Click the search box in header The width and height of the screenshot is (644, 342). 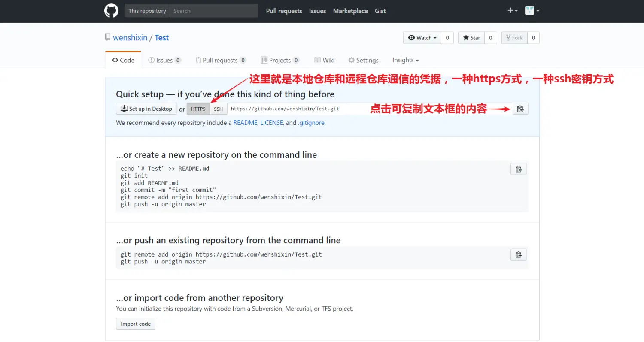[214, 11]
